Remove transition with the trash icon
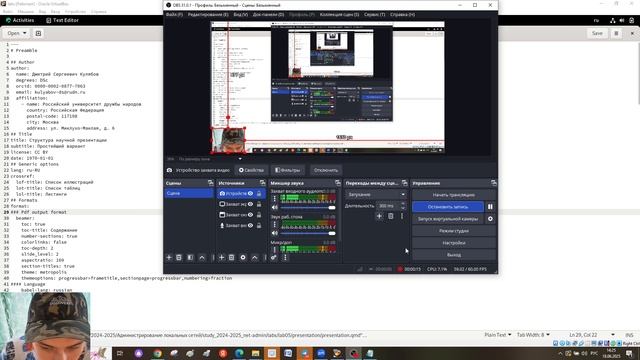This screenshot has width=640, height=360. point(391,216)
